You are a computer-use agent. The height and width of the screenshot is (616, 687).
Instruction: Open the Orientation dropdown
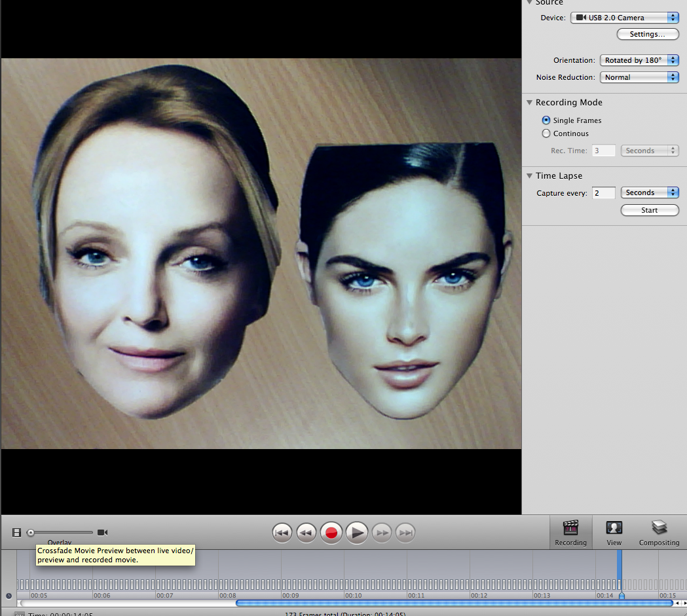click(x=639, y=60)
